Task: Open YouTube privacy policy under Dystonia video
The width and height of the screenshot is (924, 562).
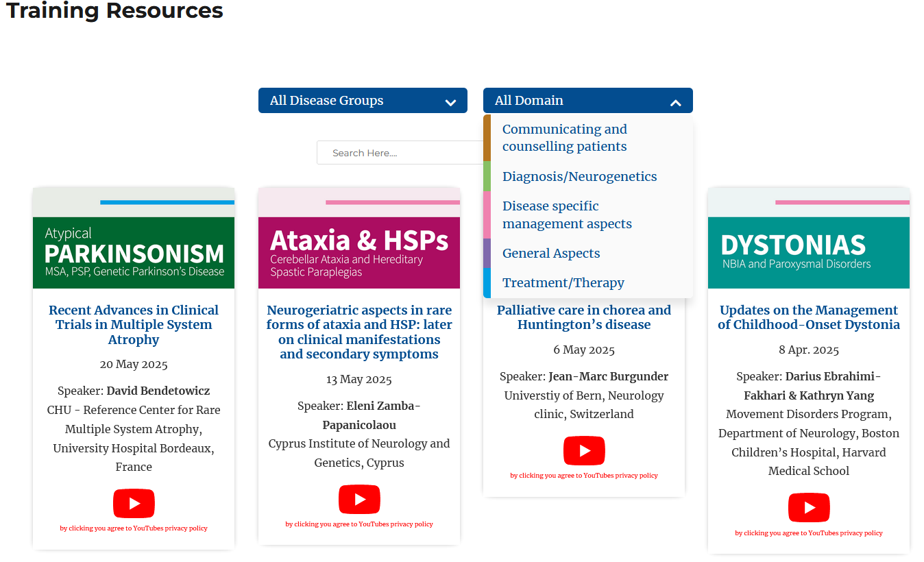Action: (x=809, y=533)
